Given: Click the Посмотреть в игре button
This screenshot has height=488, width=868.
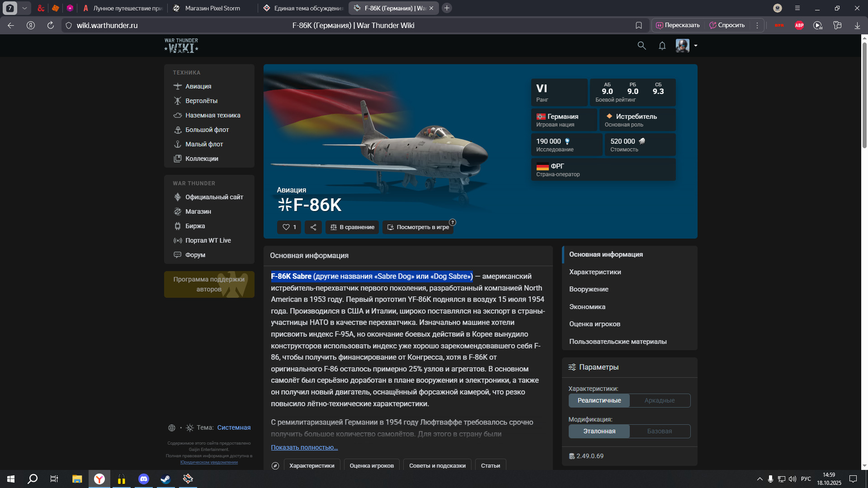Looking at the screenshot, I should pyautogui.click(x=418, y=227).
